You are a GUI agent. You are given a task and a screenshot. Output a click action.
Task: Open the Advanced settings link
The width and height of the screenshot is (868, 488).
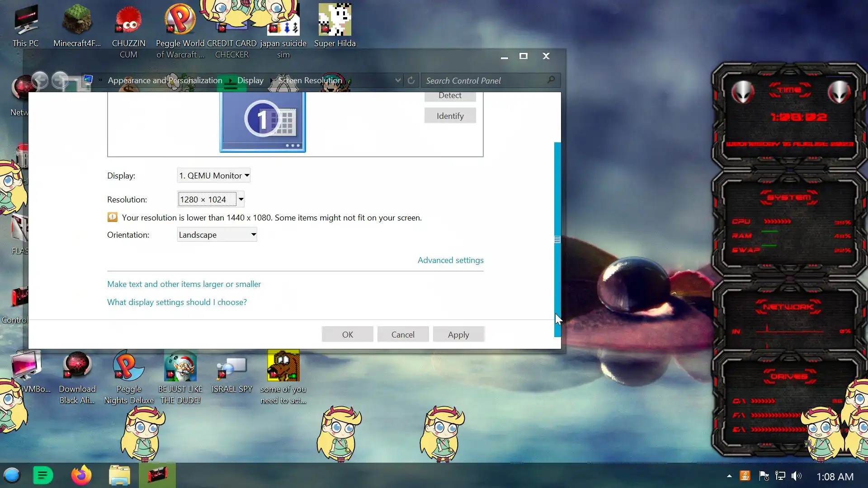450,260
